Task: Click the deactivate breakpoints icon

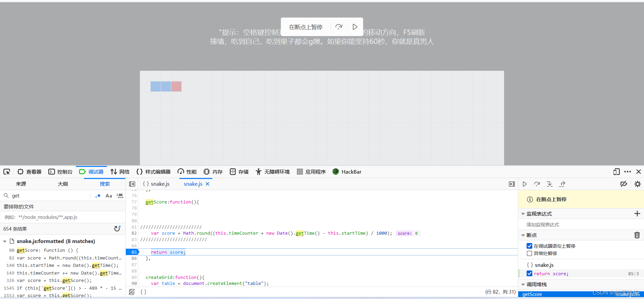Action: point(624,184)
